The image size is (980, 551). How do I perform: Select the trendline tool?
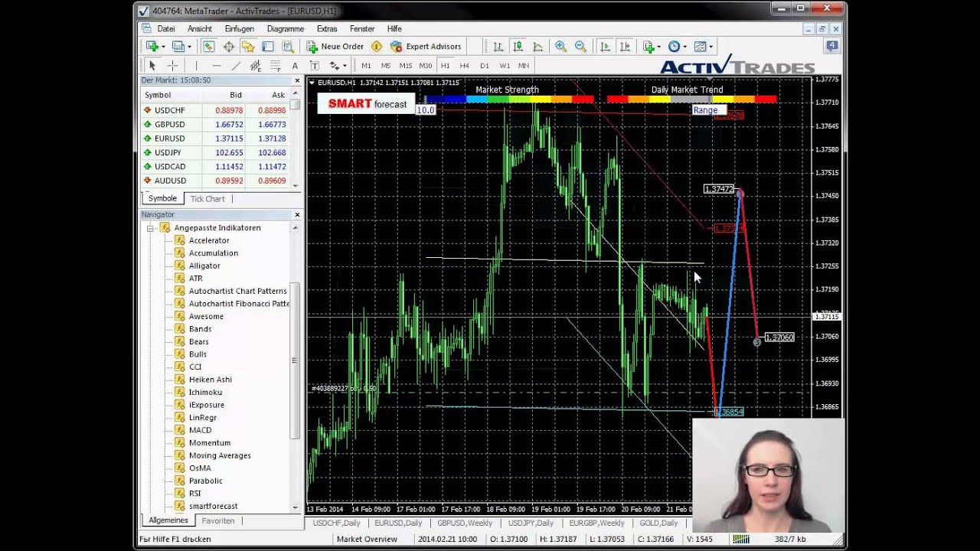coord(236,66)
